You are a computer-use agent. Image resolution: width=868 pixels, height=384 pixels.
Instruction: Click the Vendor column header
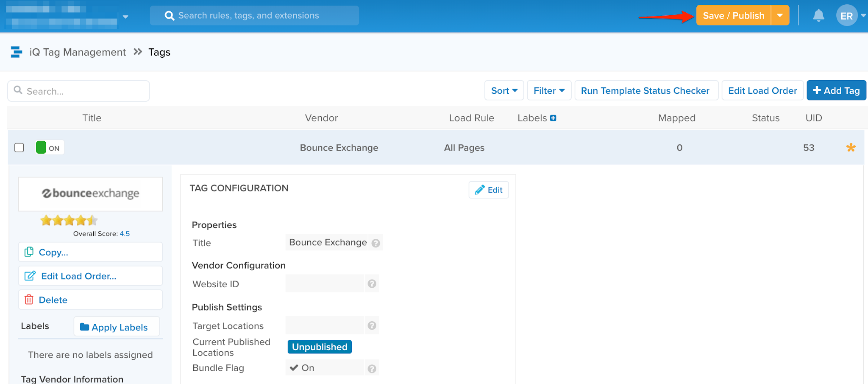pos(321,118)
